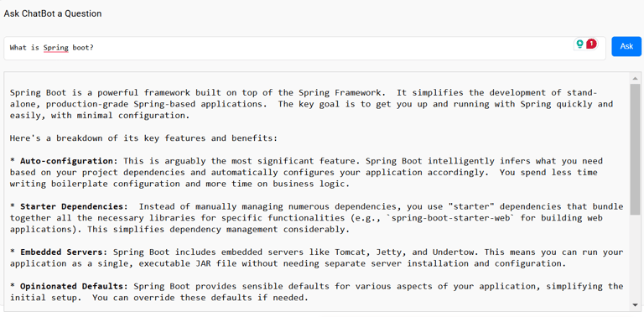Click the opening "Spring Boot is a powerful framework" sentence
Viewport: 644px width, 317px height.
tap(198, 93)
